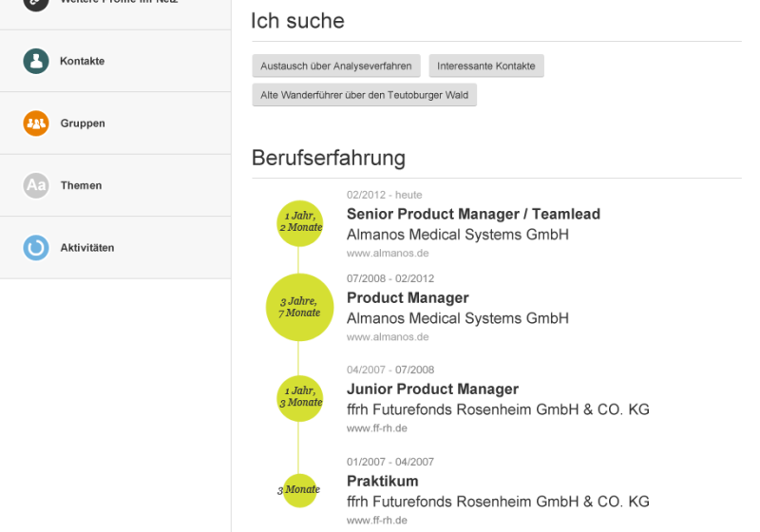Select Themen in the sidebar
The height and width of the screenshot is (532, 760).
[x=81, y=185]
